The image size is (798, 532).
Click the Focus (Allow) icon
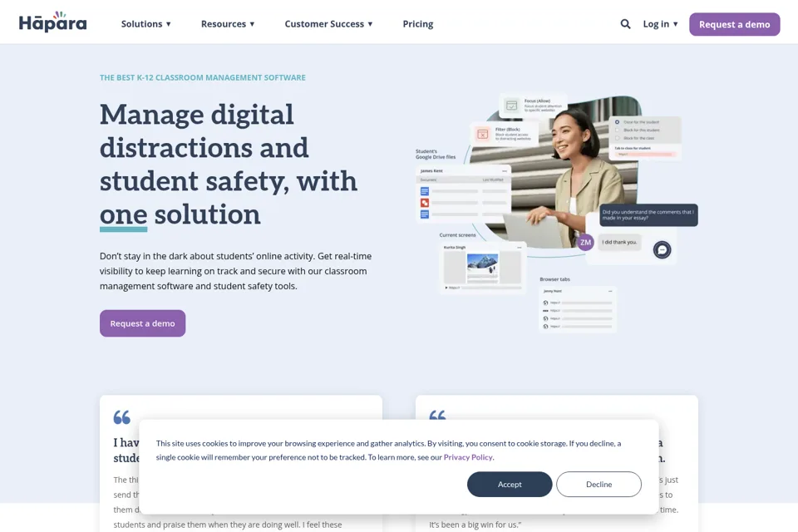(511, 106)
